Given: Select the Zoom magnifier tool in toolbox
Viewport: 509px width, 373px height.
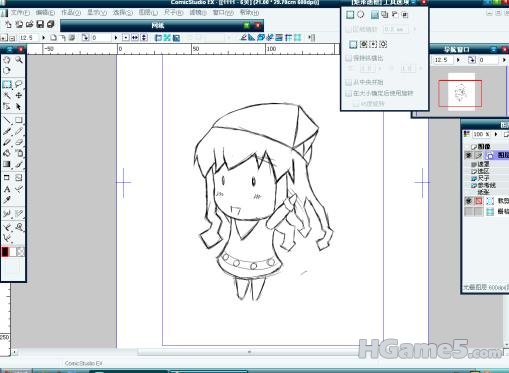Looking at the screenshot, I should click(19, 60).
